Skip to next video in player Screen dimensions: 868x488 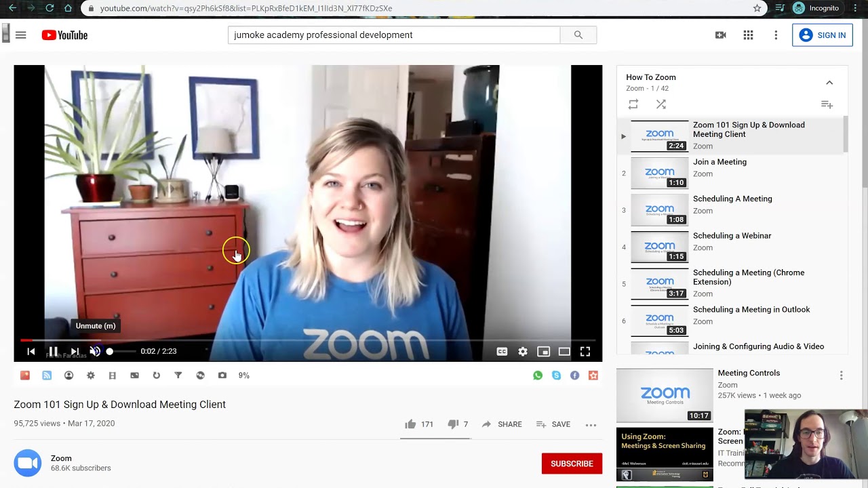[x=75, y=351]
